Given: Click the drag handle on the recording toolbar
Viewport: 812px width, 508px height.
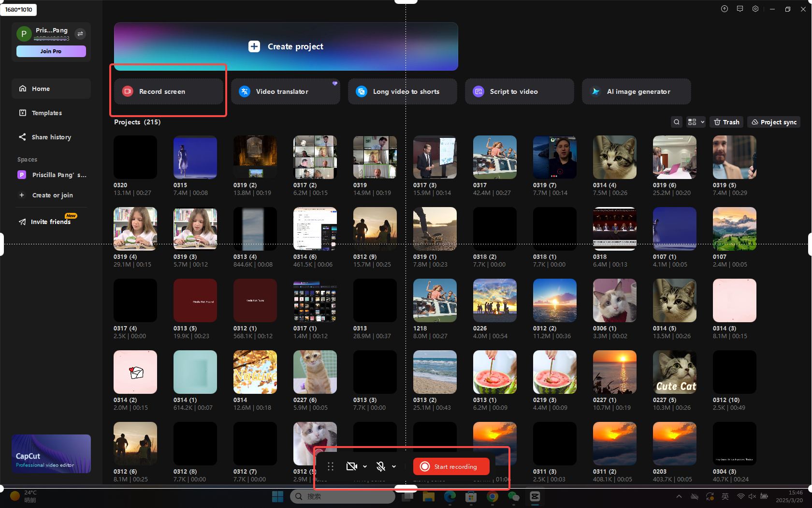Looking at the screenshot, I should [331, 466].
